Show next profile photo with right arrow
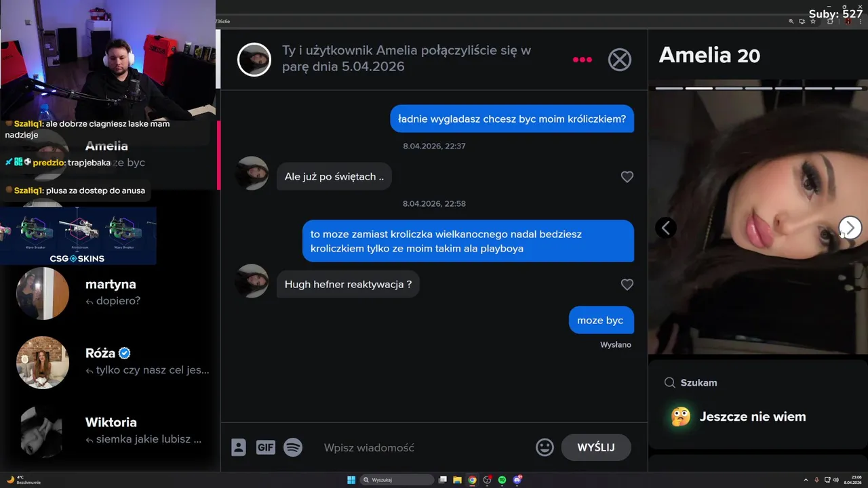This screenshot has height=488, width=868. tap(850, 228)
